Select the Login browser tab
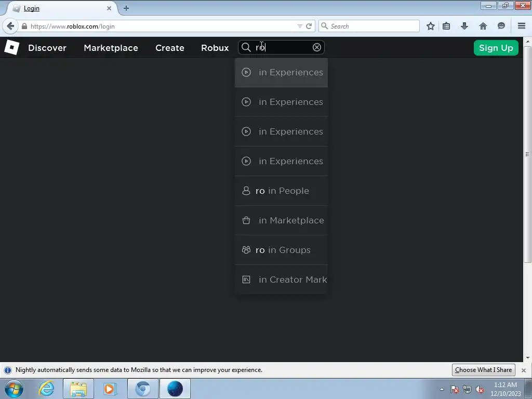 61,8
